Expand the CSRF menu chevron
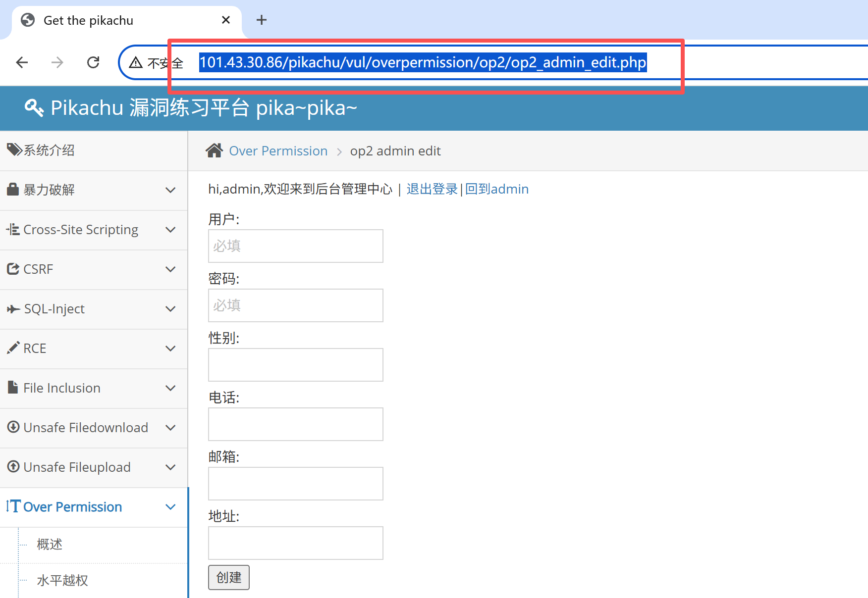Viewport: 868px width, 598px height. pyautogui.click(x=170, y=269)
